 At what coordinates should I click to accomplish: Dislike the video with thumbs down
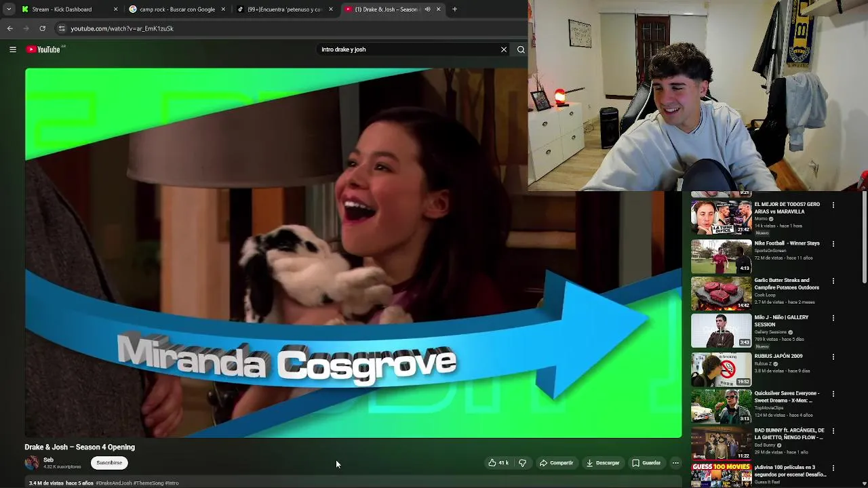(x=522, y=463)
